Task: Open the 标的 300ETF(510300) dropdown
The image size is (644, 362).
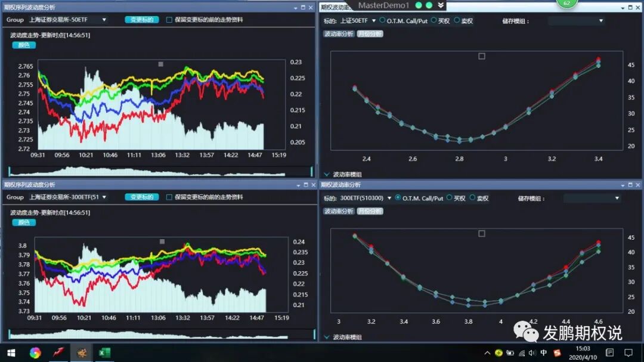Action: 366,198
